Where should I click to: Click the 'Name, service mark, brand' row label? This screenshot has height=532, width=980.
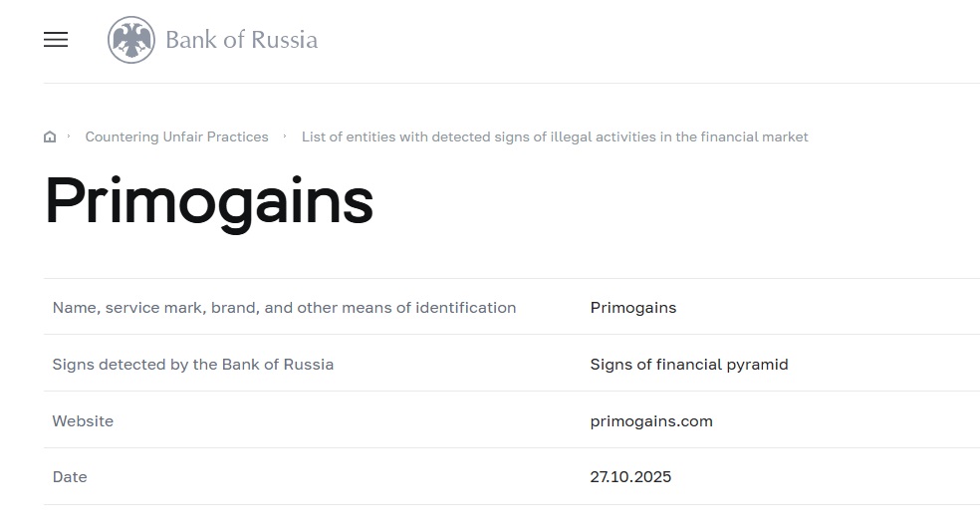coord(284,308)
